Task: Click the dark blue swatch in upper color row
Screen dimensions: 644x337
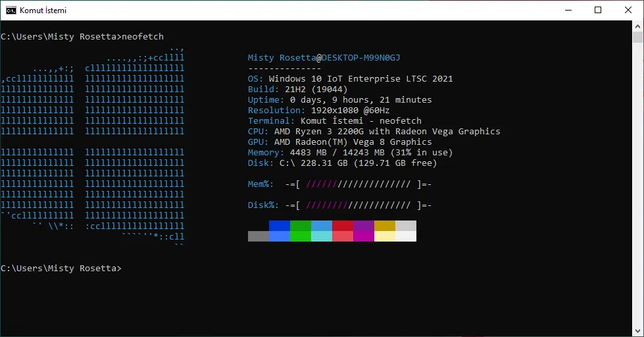Action: point(280,226)
